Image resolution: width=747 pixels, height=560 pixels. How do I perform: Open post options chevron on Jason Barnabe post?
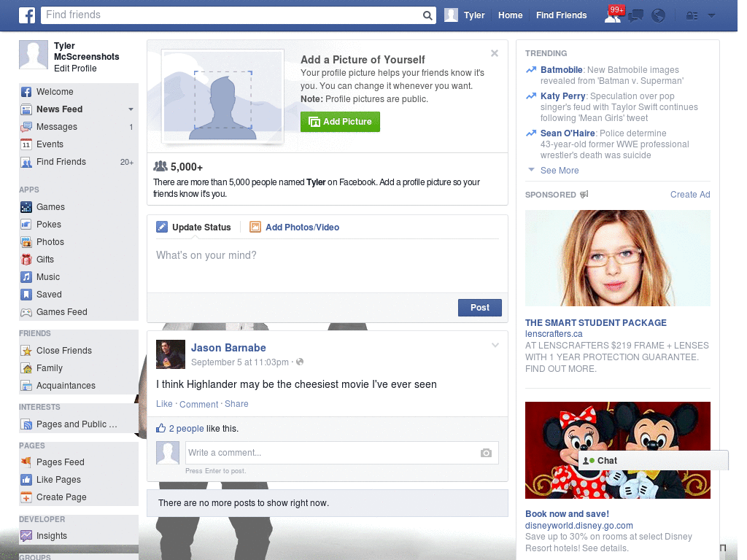(495, 345)
